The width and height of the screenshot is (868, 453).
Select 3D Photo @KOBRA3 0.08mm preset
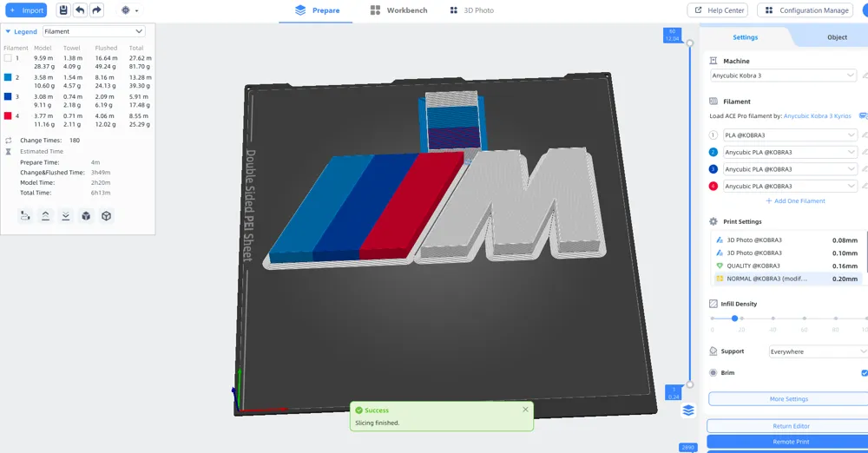coord(788,240)
